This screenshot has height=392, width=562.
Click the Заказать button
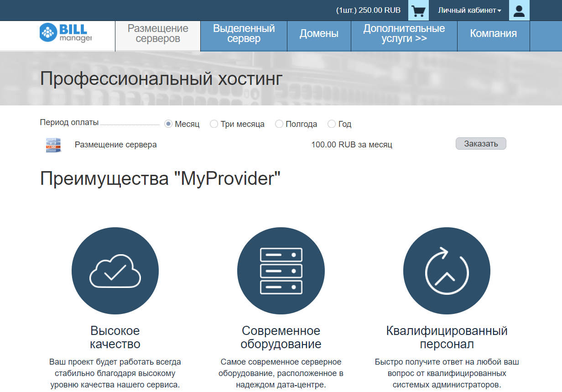[481, 144]
